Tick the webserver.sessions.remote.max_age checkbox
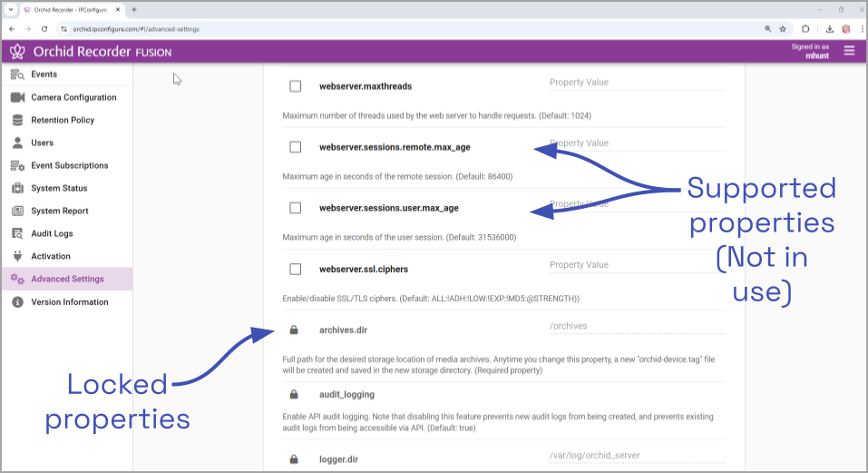Viewport: 868px width, 473px height. coord(296,147)
